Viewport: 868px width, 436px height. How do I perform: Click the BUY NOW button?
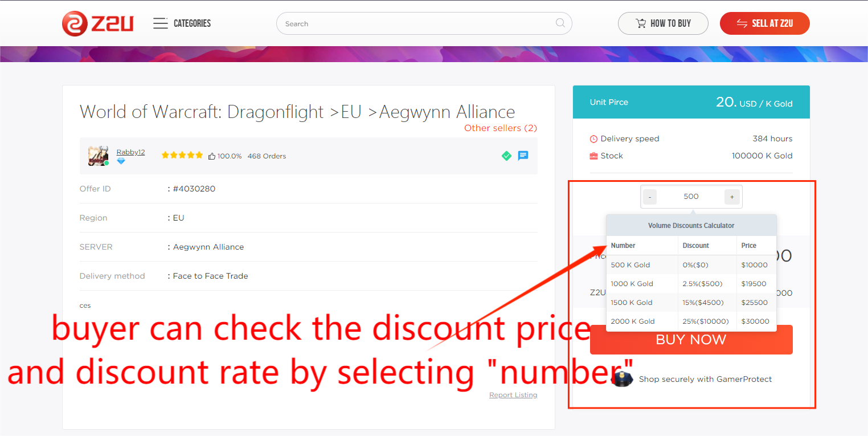click(691, 340)
